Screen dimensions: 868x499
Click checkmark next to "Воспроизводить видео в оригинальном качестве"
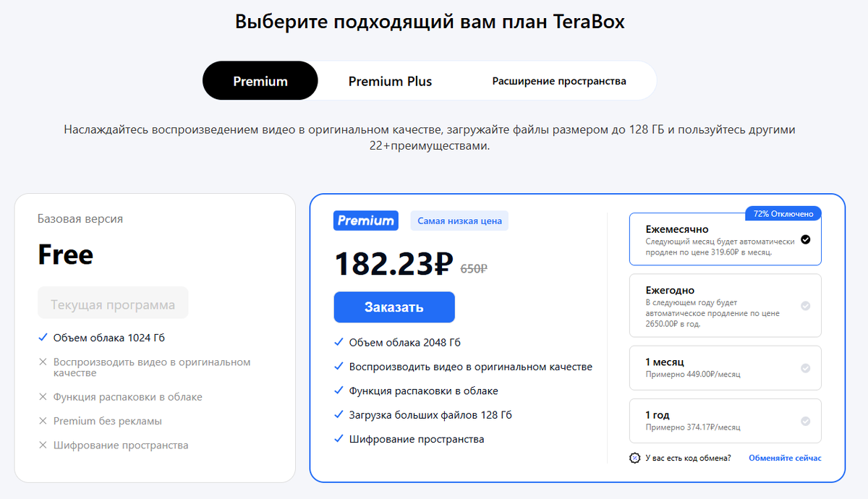339,366
